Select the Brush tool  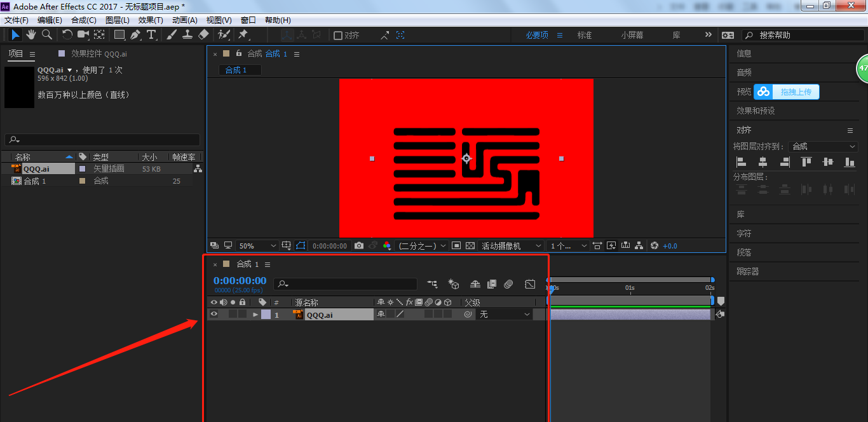172,35
